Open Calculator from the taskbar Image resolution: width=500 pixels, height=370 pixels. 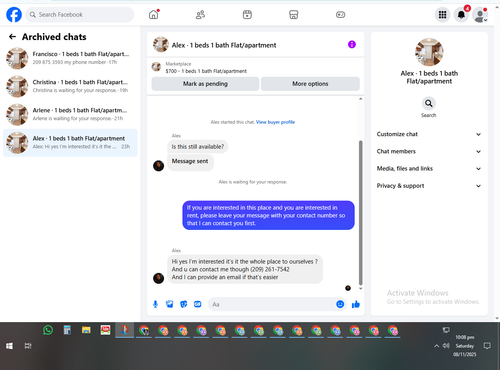pyautogui.click(x=67, y=330)
